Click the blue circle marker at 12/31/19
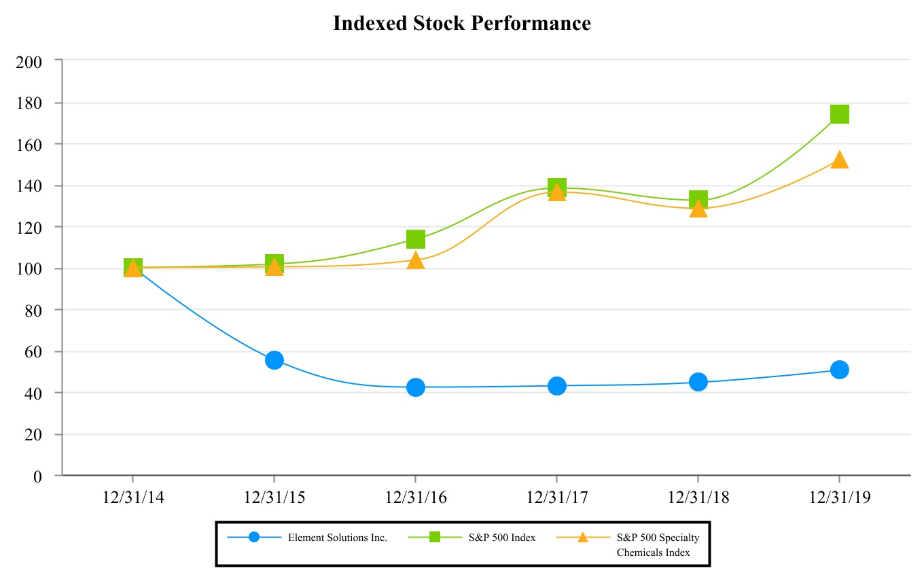Viewport: 924px width, 579px height. pos(839,370)
